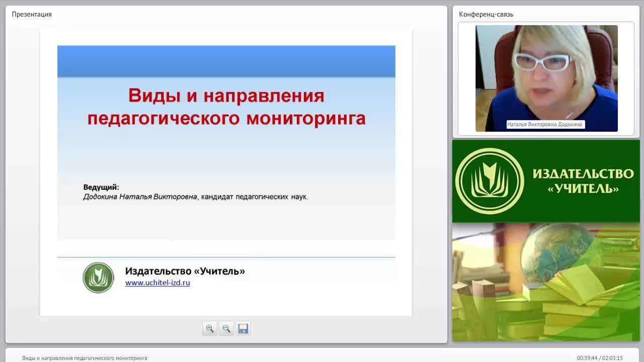Click the Издательство «Учитель» text on the slide
The image size is (644, 362).
tap(185, 271)
